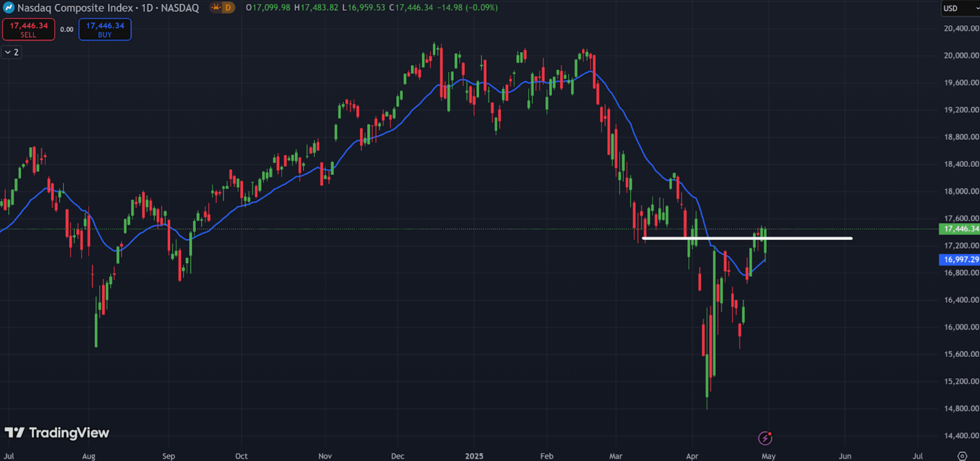The height and width of the screenshot is (461, 980).
Task: Open chart settings hexagon gear icon
Action: pyautogui.click(x=962, y=456)
